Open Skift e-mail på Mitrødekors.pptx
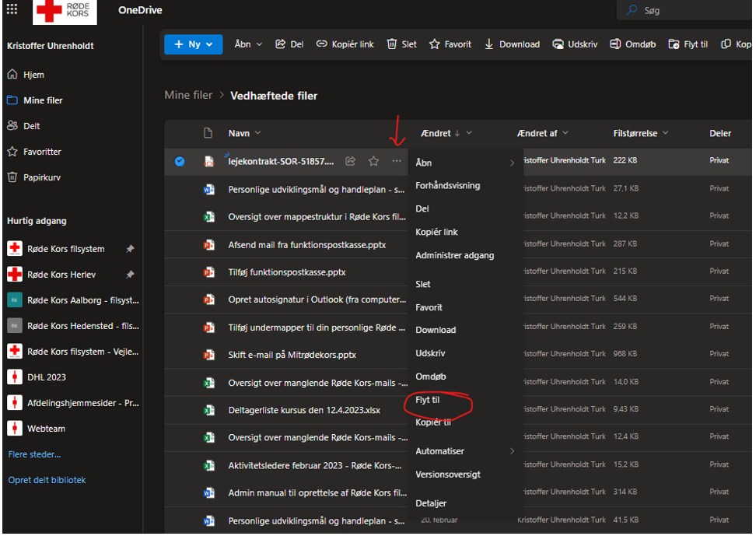 coord(292,355)
